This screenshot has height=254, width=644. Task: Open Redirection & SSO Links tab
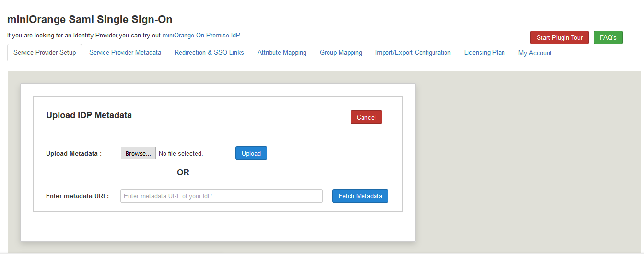pos(209,53)
